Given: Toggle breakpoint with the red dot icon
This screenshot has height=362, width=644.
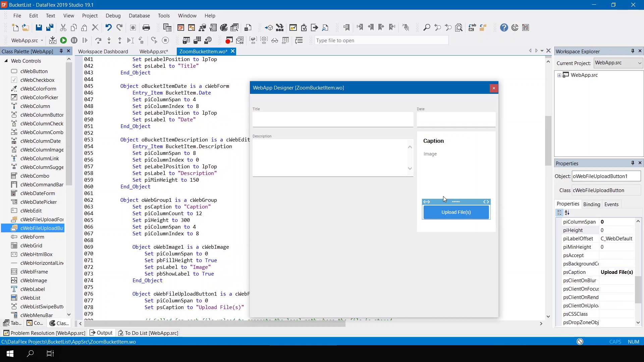Looking at the screenshot, I should pyautogui.click(x=229, y=41).
